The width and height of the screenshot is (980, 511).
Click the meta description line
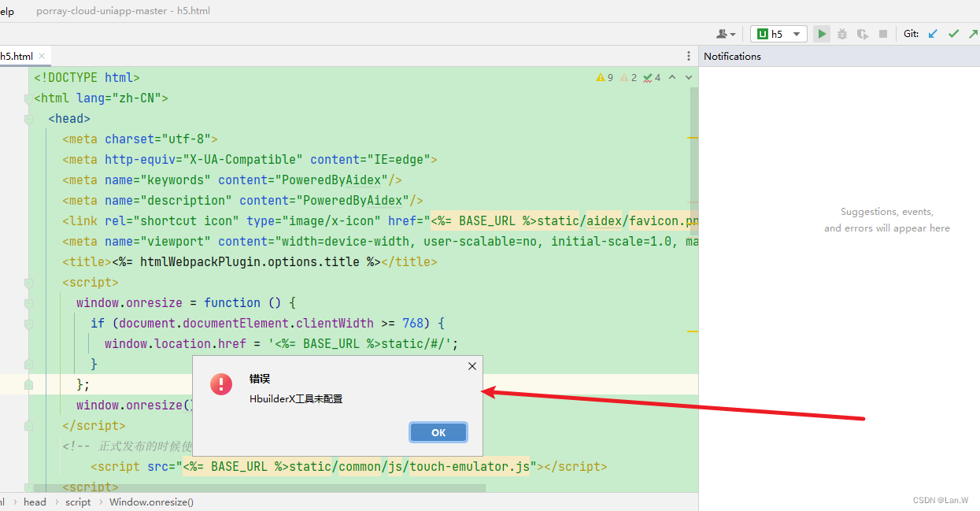(x=242, y=200)
